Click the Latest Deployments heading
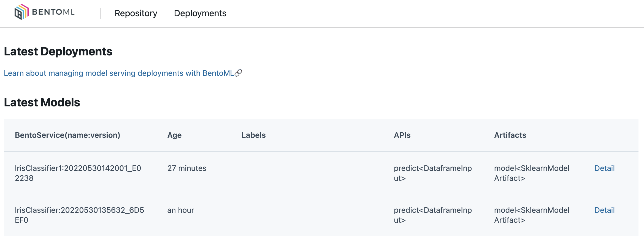Image resolution: width=644 pixels, height=242 pixels. pyautogui.click(x=58, y=52)
